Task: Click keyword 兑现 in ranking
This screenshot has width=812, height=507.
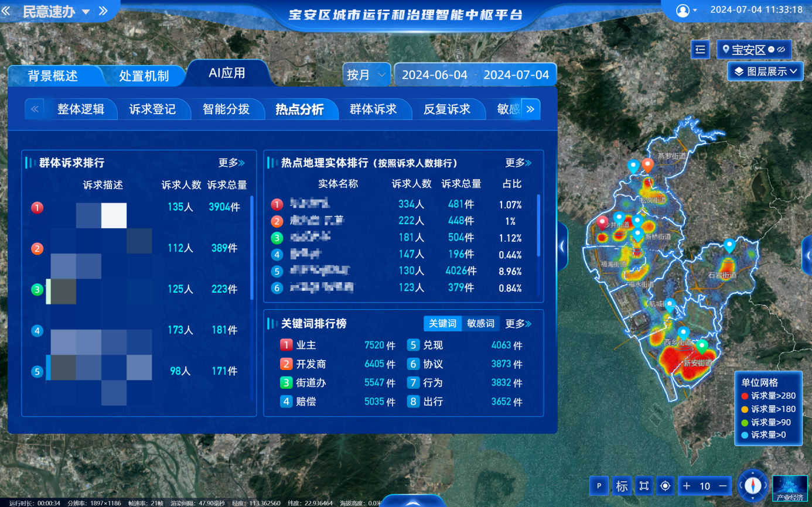Action: (433, 345)
